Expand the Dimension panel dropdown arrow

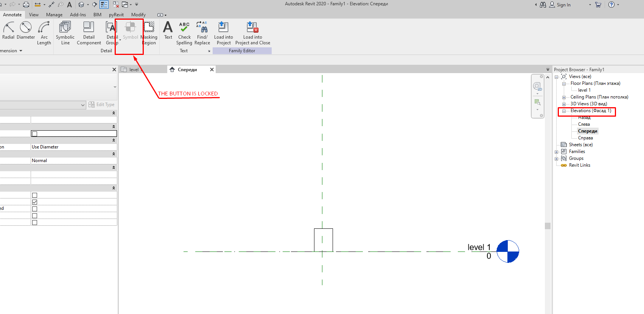21,51
